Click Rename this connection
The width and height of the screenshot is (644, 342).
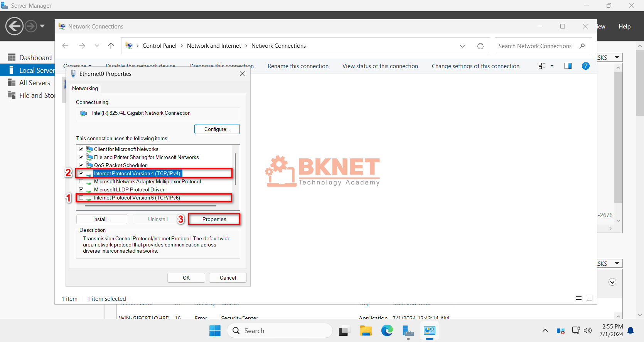(x=298, y=66)
